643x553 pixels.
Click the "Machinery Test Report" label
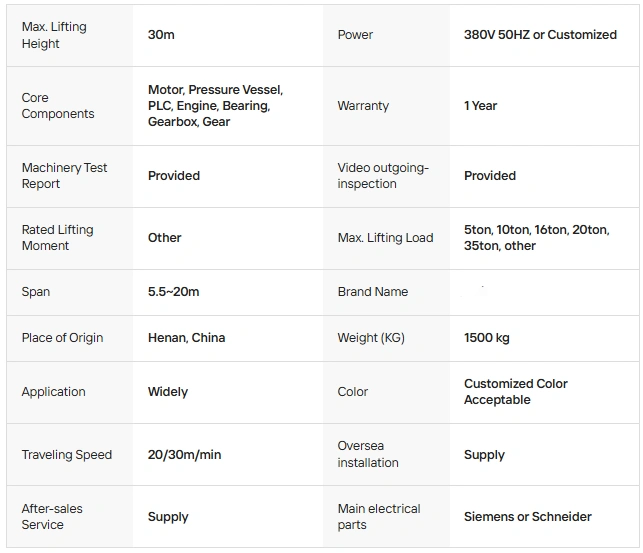click(64, 176)
